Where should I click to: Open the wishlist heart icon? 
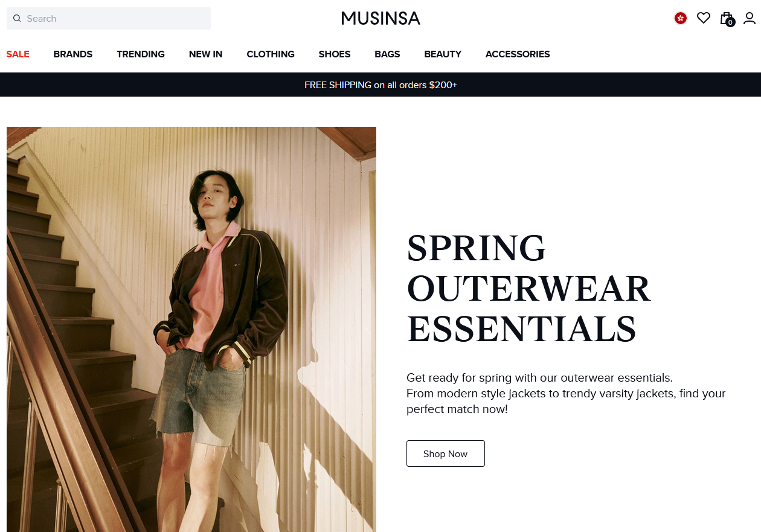point(704,18)
